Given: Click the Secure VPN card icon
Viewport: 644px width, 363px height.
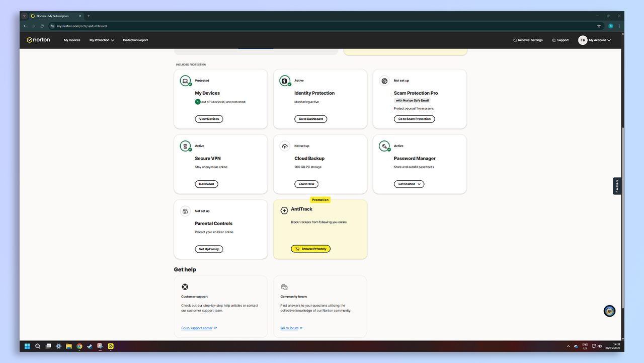Looking at the screenshot, I should pos(185,146).
